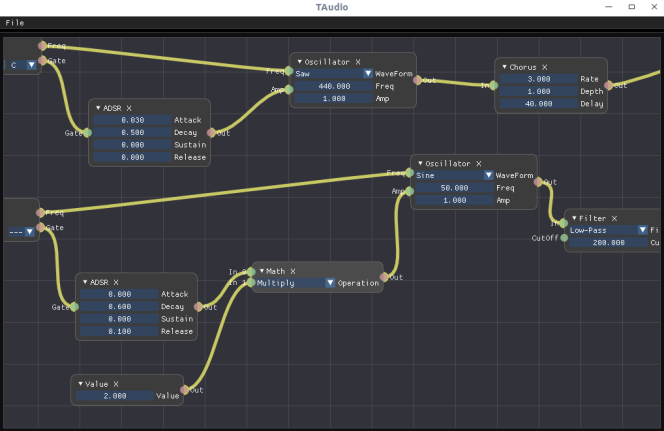This screenshot has width=664, height=431.
Task: Click the Math In 0 pin
Action: [251, 272]
